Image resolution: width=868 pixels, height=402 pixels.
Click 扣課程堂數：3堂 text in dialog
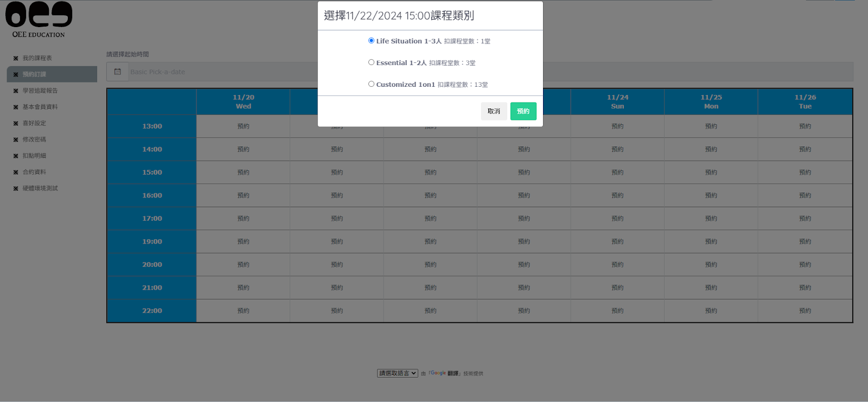click(452, 63)
